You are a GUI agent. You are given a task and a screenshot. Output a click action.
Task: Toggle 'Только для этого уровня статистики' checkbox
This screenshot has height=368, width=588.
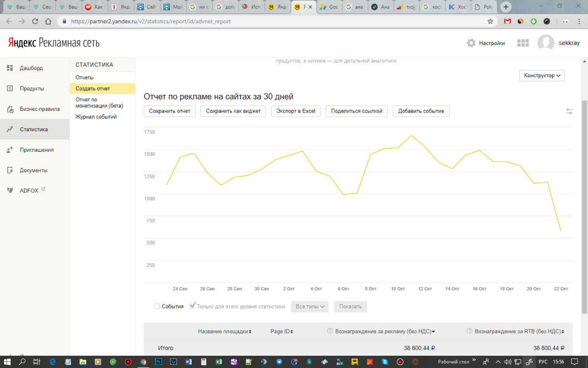point(192,306)
